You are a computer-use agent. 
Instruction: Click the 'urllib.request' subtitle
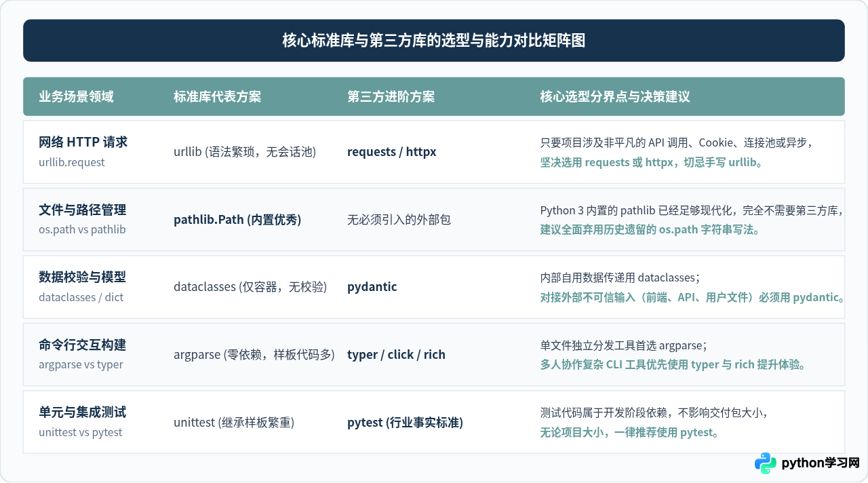tap(72, 162)
